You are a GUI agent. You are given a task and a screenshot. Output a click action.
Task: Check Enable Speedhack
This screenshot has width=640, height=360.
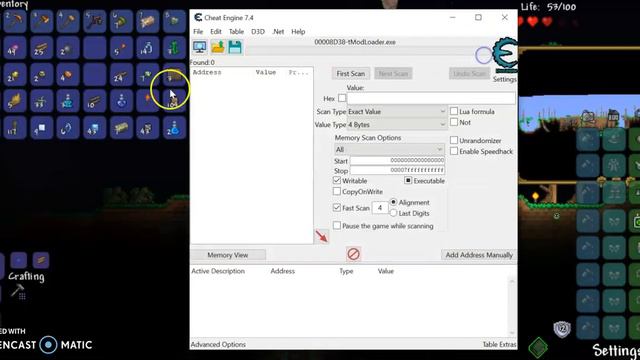(x=454, y=151)
